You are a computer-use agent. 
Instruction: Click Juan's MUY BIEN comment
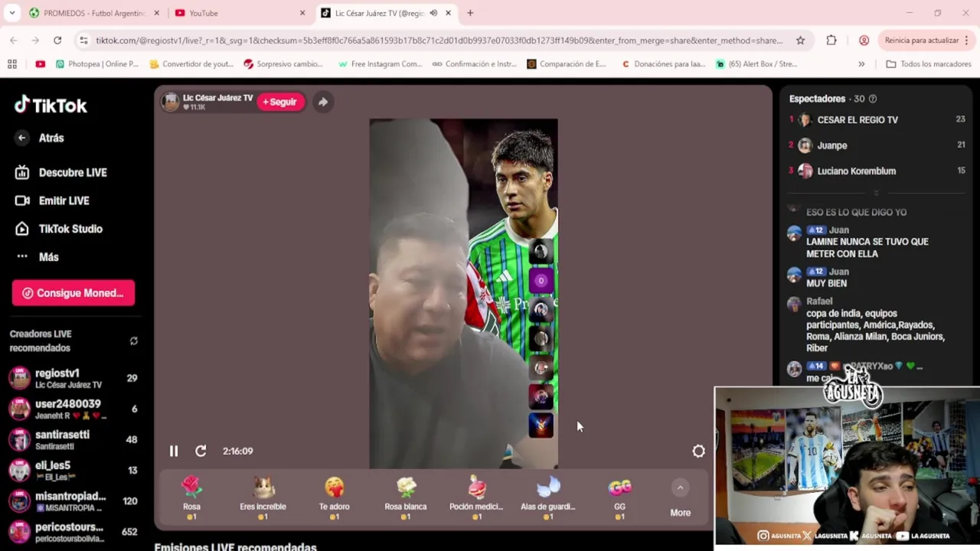826,283
